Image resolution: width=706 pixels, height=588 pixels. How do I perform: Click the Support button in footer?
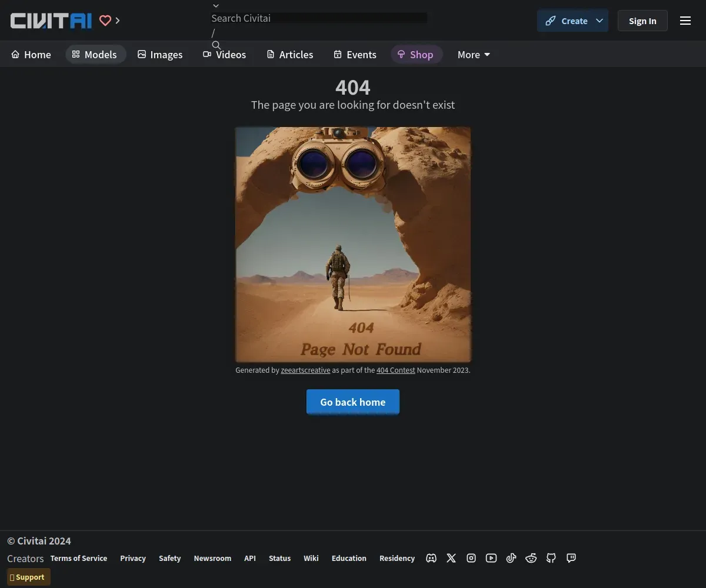[29, 577]
